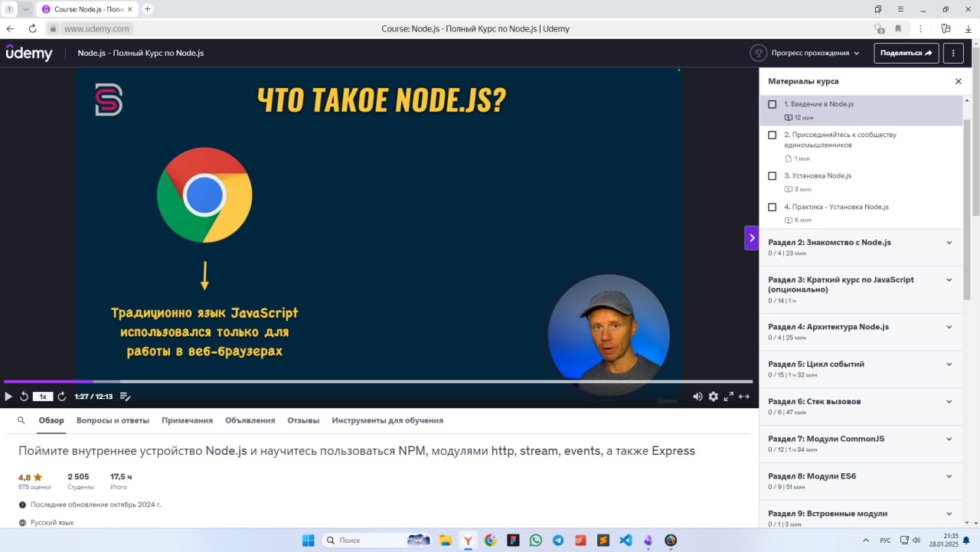Open the Примечания tab

point(187,420)
